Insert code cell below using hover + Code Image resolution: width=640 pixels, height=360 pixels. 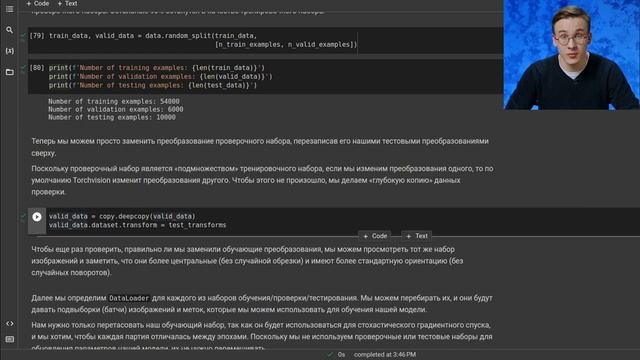[x=375, y=236]
